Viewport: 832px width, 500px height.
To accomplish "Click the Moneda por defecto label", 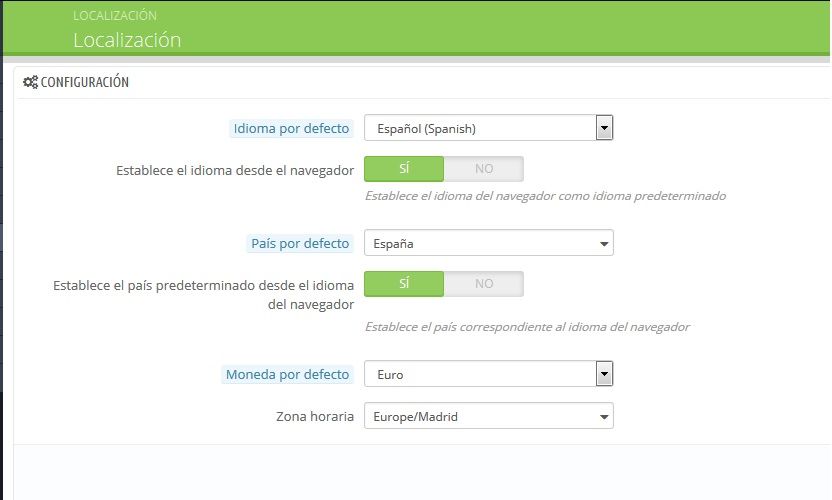I will click(x=287, y=375).
